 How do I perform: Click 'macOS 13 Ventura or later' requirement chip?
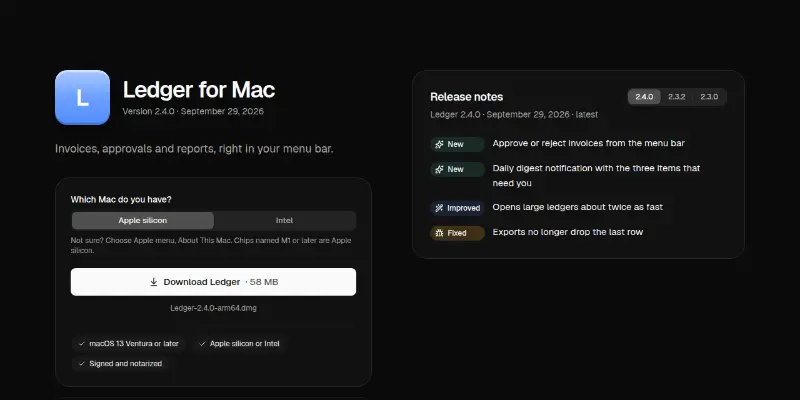[x=129, y=344]
